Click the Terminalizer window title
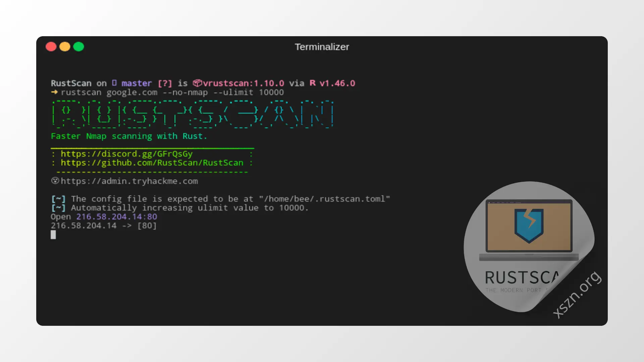The image size is (644, 362). click(x=322, y=47)
